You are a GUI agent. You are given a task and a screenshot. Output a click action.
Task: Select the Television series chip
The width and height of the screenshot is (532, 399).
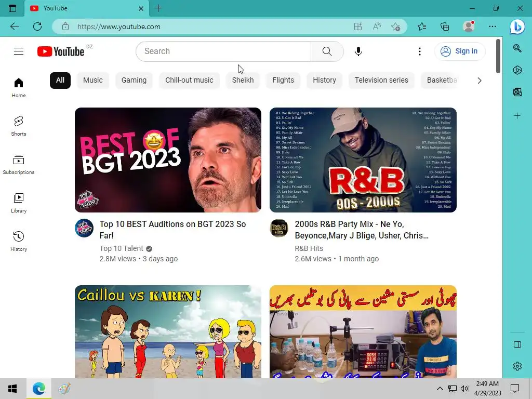pyautogui.click(x=381, y=81)
